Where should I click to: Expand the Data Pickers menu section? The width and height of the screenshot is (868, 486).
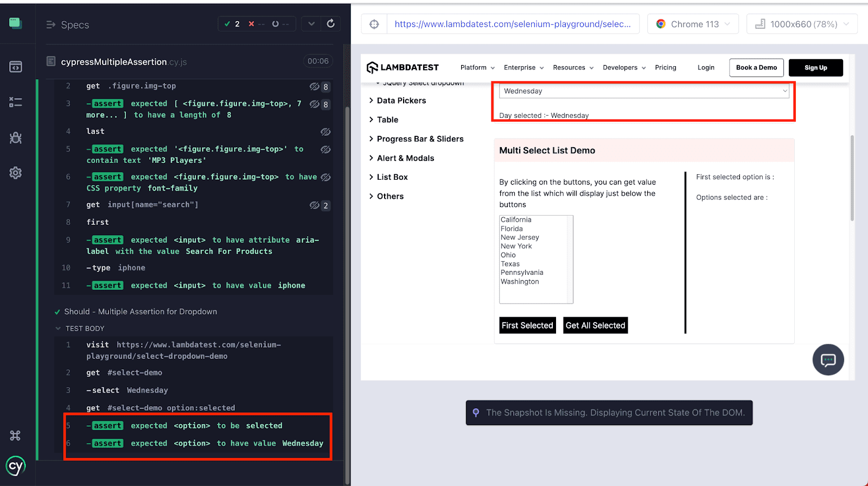pyautogui.click(x=398, y=100)
